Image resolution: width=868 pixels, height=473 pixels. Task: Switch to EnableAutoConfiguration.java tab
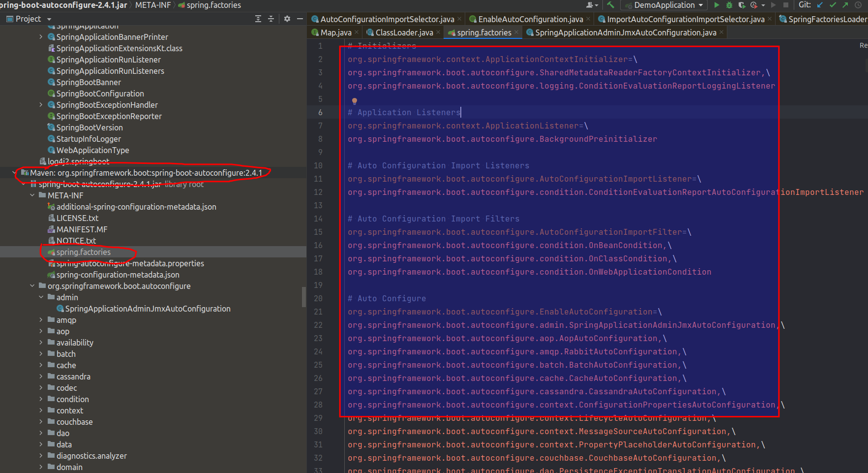pos(531,19)
